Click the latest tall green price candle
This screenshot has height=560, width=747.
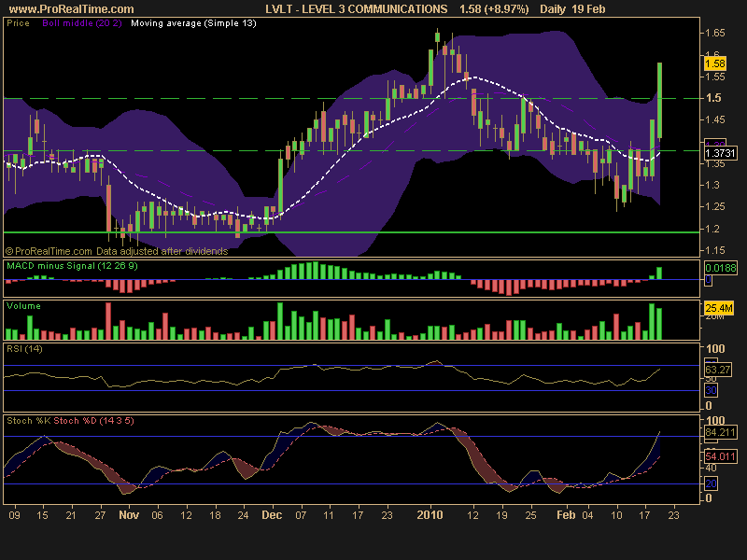[x=659, y=101]
